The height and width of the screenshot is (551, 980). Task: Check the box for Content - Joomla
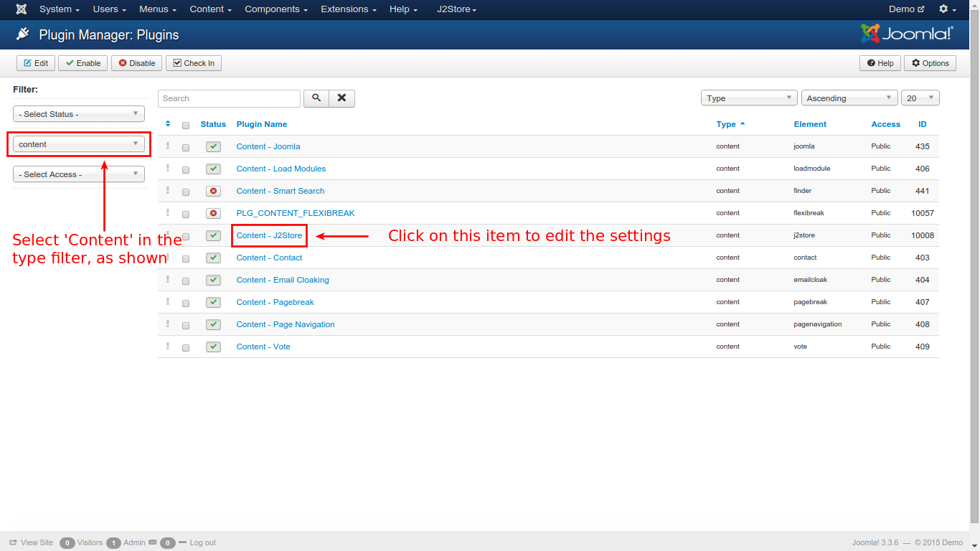pos(186,147)
